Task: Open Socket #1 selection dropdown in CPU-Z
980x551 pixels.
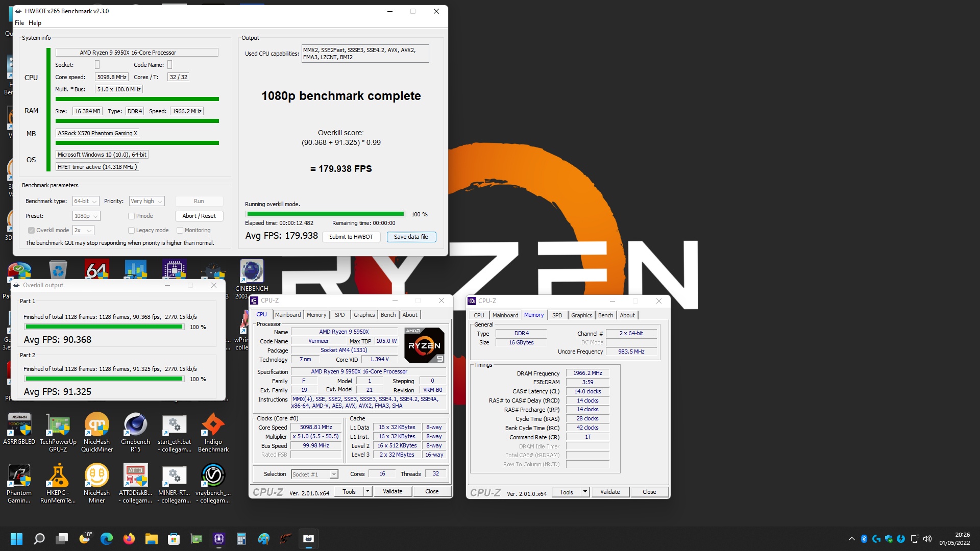Action: tap(314, 474)
